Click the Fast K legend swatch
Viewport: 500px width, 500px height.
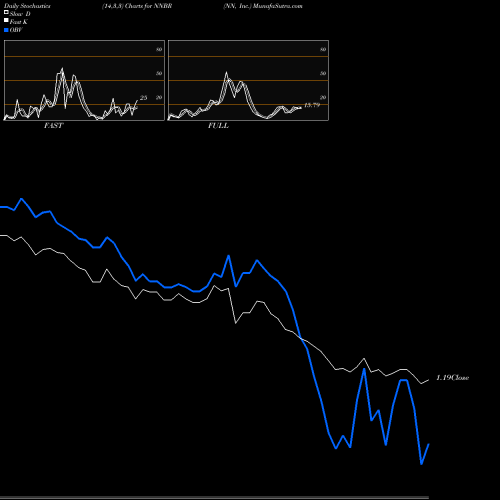[x=6, y=21]
